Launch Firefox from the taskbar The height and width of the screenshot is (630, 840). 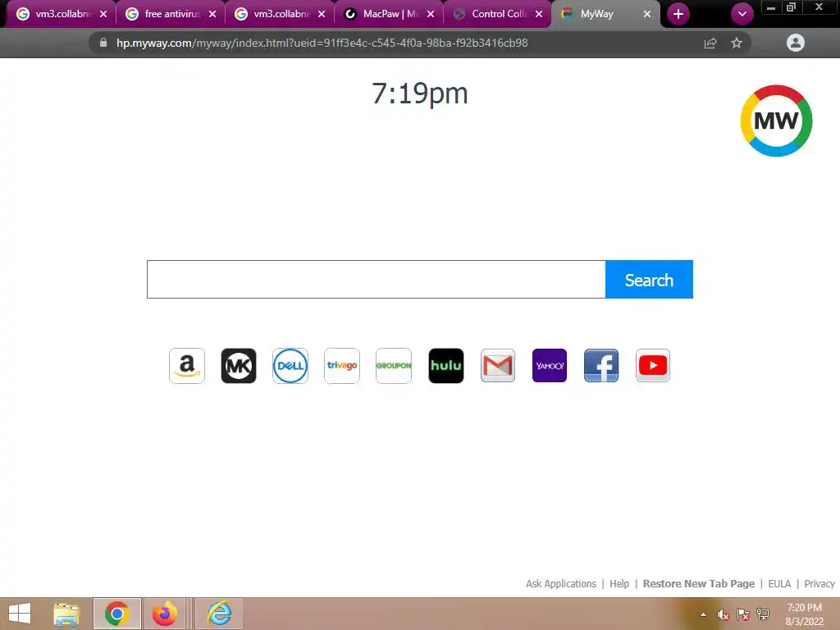coord(164,614)
